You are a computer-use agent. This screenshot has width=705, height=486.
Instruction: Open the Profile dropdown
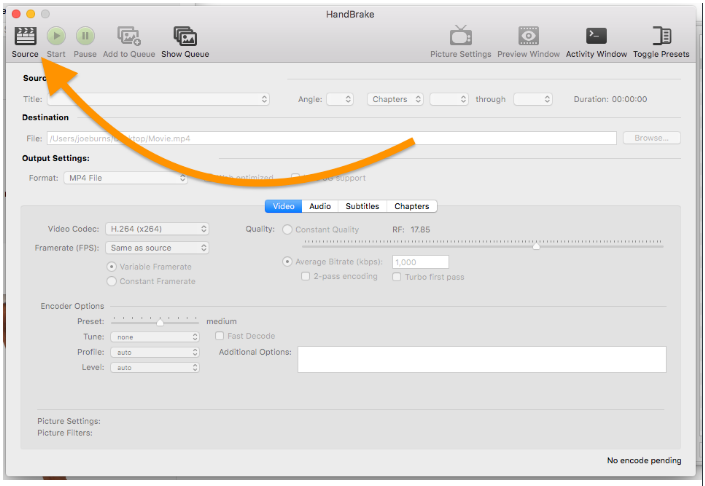pos(155,352)
